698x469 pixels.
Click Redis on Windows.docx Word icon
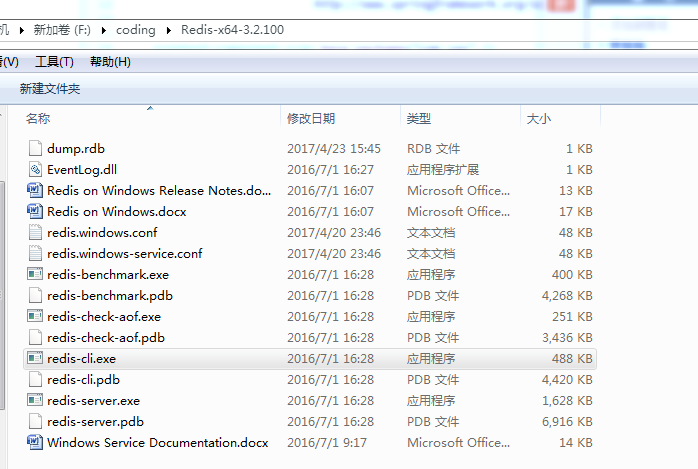[35, 211]
